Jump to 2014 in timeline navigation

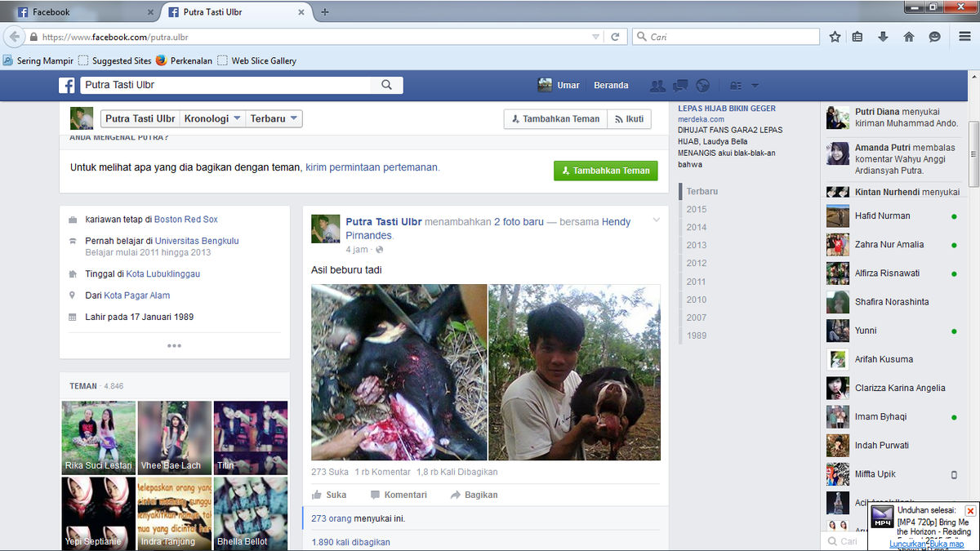point(697,227)
